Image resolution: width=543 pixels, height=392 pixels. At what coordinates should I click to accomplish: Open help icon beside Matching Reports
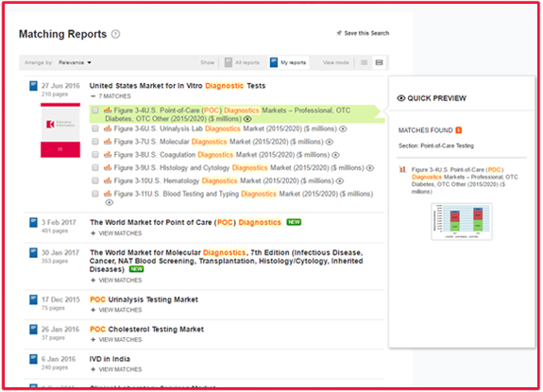tap(115, 34)
